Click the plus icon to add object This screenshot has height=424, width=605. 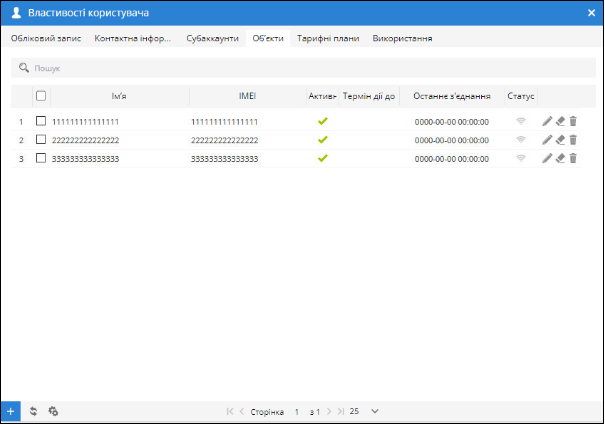(x=10, y=411)
